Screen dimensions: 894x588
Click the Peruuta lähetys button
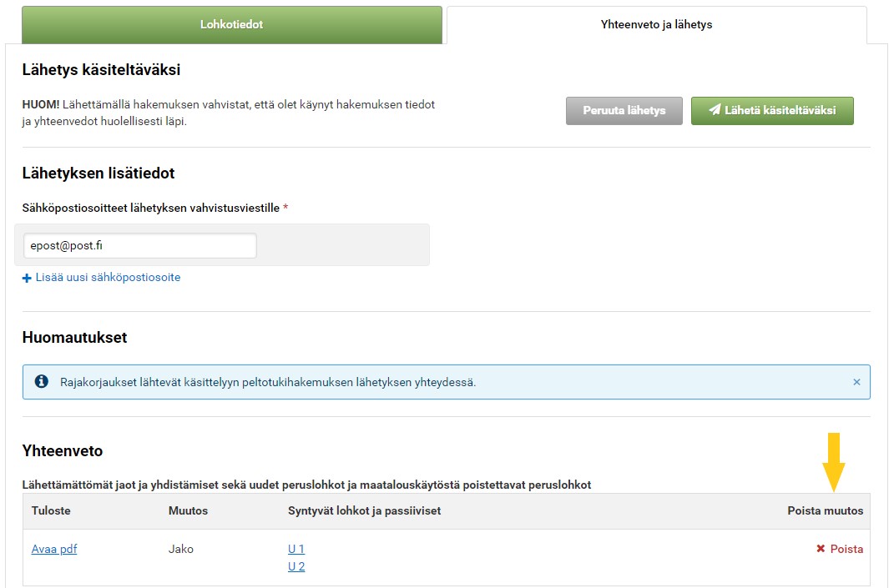coord(624,111)
